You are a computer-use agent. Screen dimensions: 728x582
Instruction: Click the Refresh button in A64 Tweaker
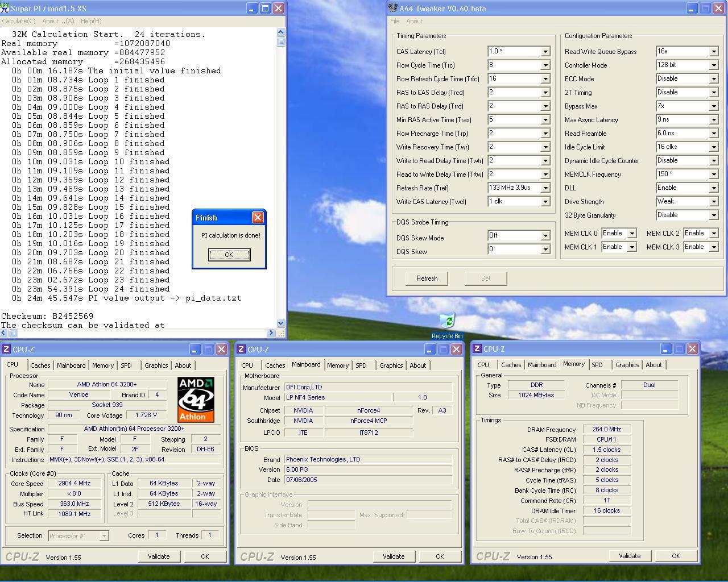pyautogui.click(x=427, y=278)
